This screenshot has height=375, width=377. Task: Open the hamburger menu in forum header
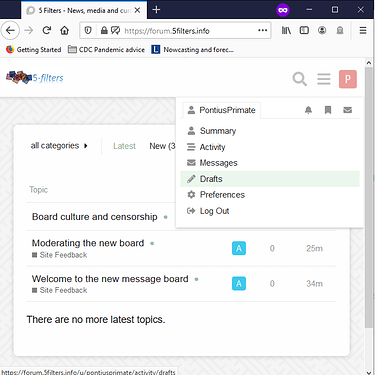coord(324,79)
